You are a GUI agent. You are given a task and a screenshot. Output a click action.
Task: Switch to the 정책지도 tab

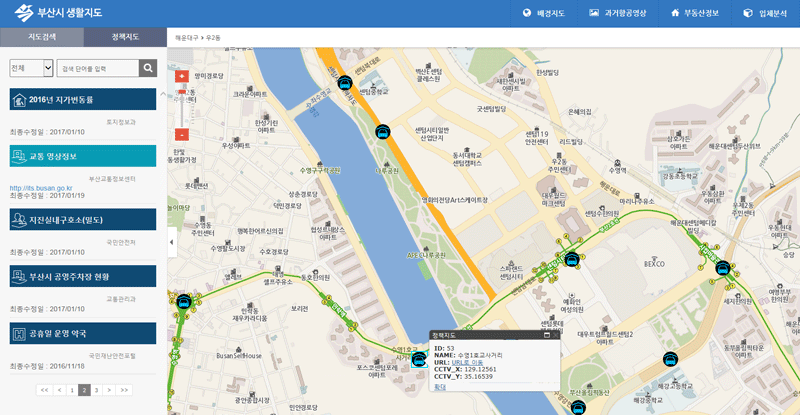125,37
